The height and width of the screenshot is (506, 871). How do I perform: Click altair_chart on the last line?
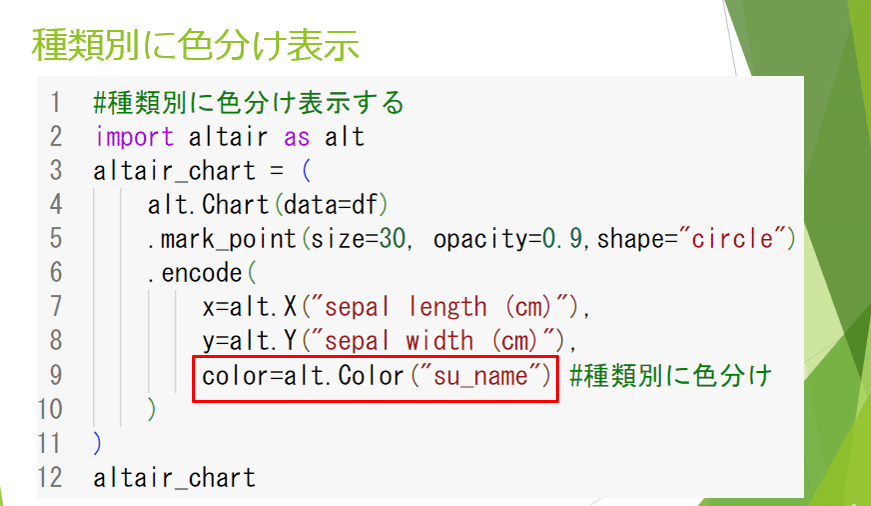pyautogui.click(x=174, y=478)
